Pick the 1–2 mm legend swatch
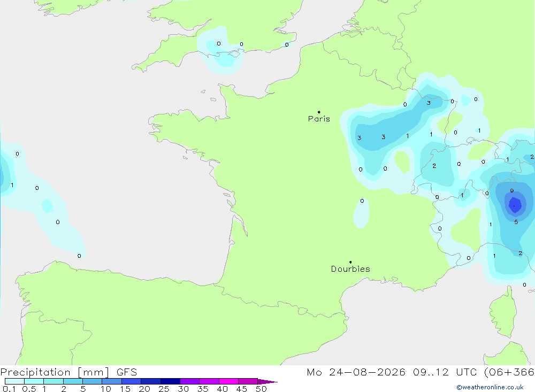535x392 pixels. coord(53,381)
